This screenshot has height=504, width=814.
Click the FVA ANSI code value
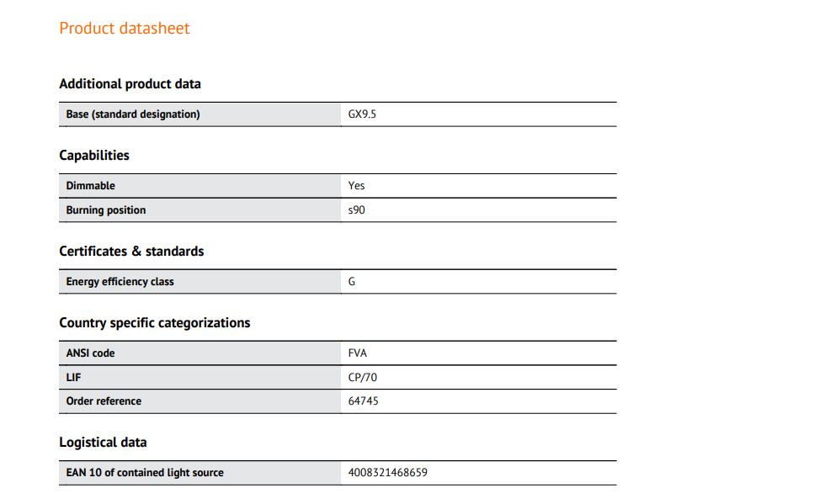[357, 353]
